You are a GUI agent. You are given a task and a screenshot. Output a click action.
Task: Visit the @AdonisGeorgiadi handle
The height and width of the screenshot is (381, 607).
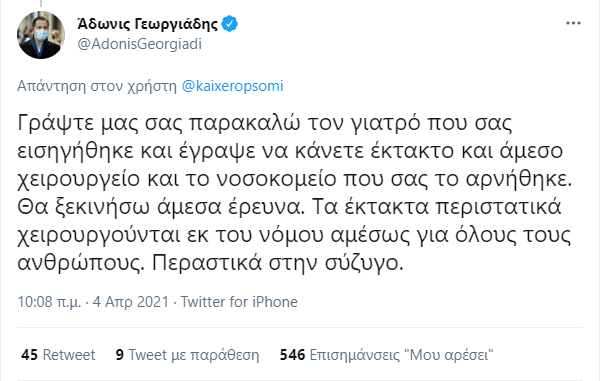(140, 44)
